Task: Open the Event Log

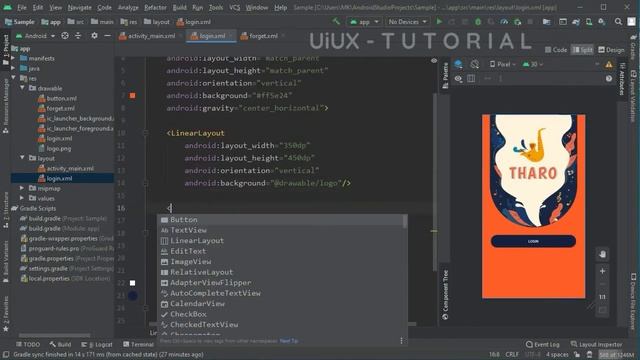Action: tap(542, 344)
